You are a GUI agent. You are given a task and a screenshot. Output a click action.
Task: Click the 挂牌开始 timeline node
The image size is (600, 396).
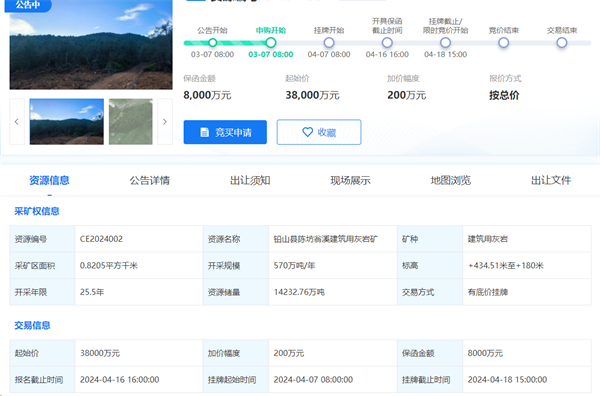[x=329, y=42]
